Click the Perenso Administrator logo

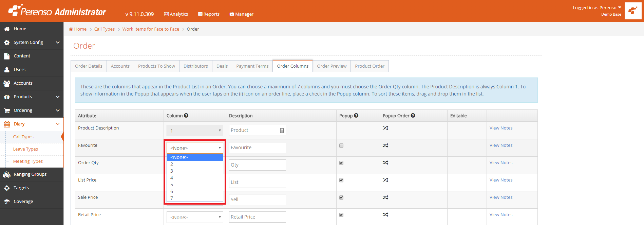click(57, 11)
